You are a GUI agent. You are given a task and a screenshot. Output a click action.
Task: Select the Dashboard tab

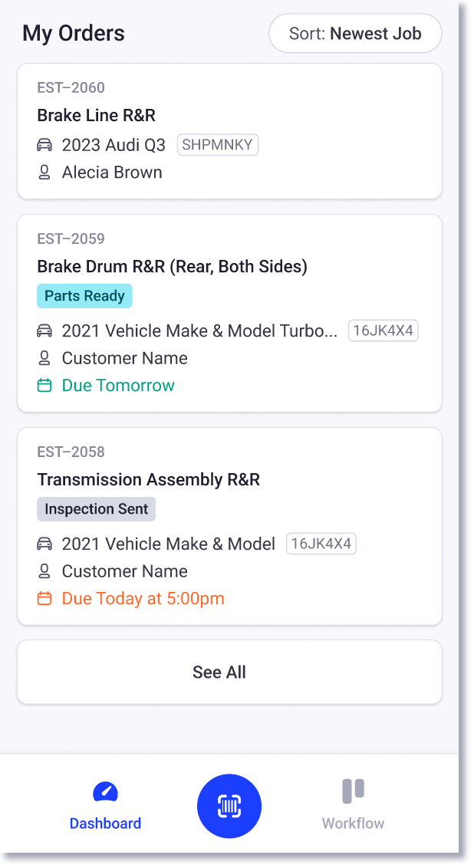click(x=105, y=806)
